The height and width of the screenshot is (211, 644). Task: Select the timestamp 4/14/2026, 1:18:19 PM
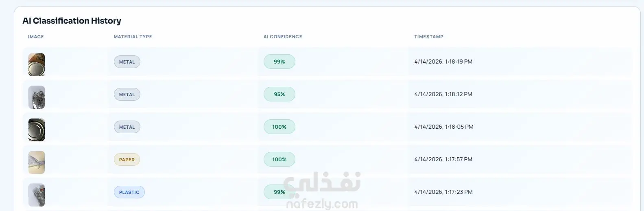tap(443, 62)
